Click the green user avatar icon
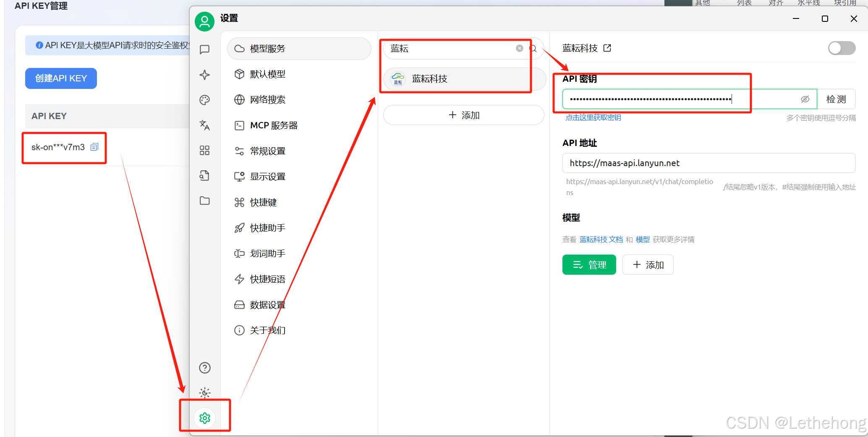Screen dimensions: 868x437 204,21
